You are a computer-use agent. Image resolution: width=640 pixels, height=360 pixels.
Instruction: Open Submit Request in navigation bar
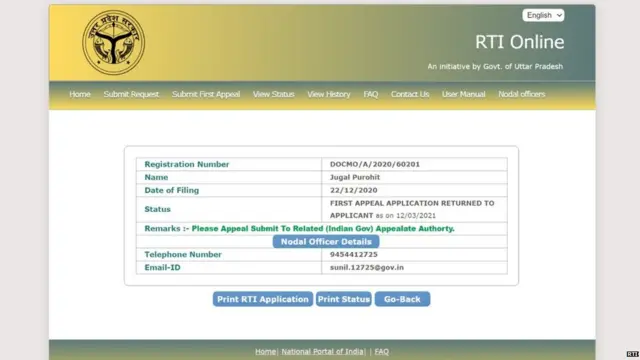coord(131,94)
